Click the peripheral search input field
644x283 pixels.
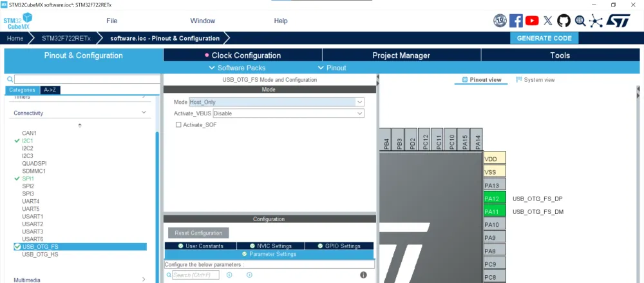[87, 79]
